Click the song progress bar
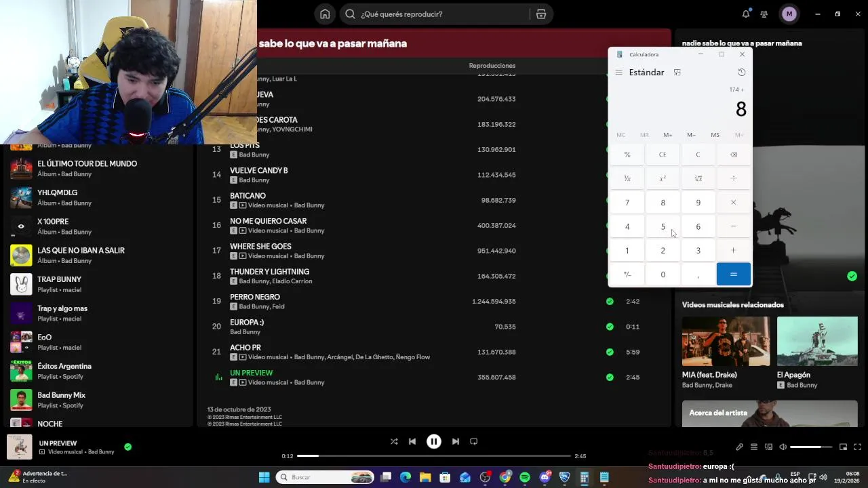This screenshot has width=868, height=488. click(x=434, y=456)
